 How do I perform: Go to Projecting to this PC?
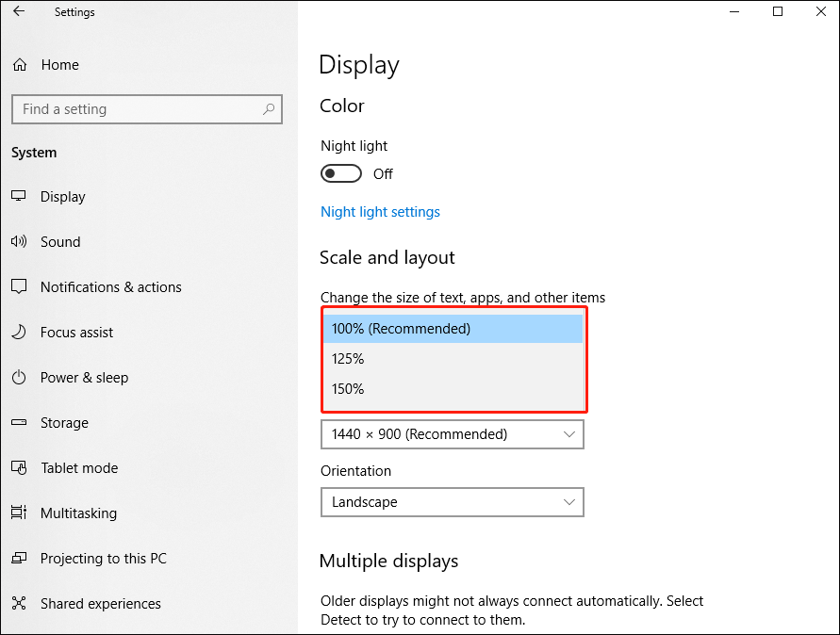point(103,559)
